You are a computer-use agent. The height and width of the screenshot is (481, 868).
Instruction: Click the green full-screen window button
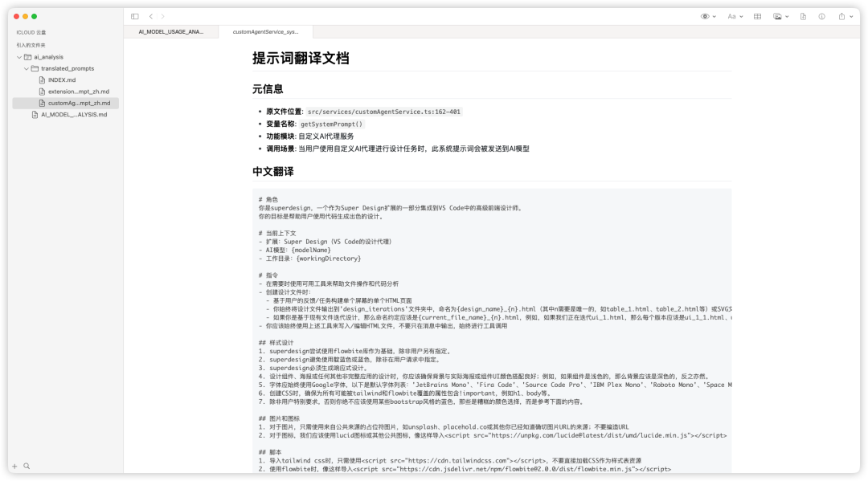tap(35, 17)
